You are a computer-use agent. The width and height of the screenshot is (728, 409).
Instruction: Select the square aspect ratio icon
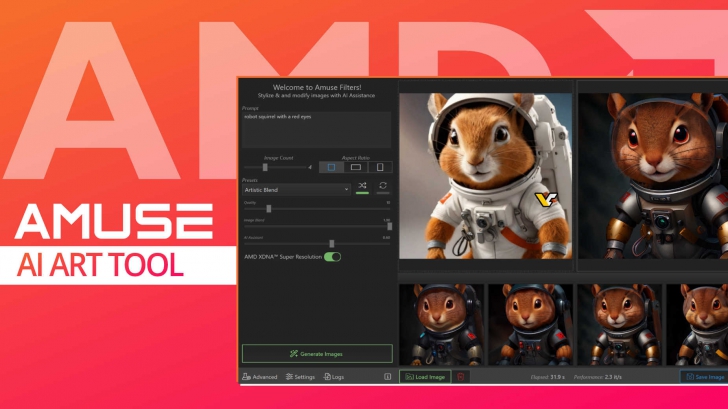point(331,167)
